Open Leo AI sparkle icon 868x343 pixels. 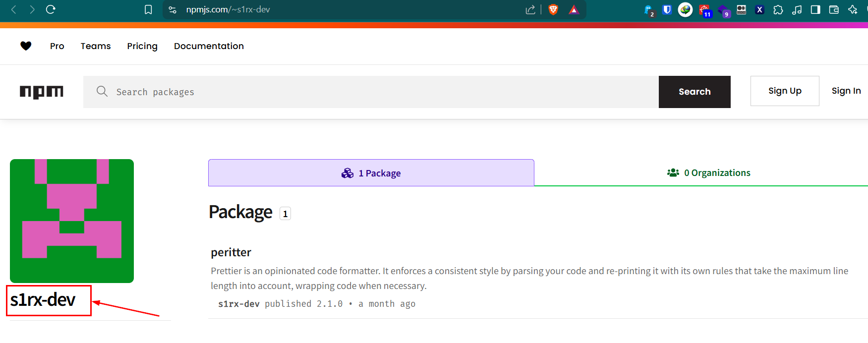[x=853, y=9]
